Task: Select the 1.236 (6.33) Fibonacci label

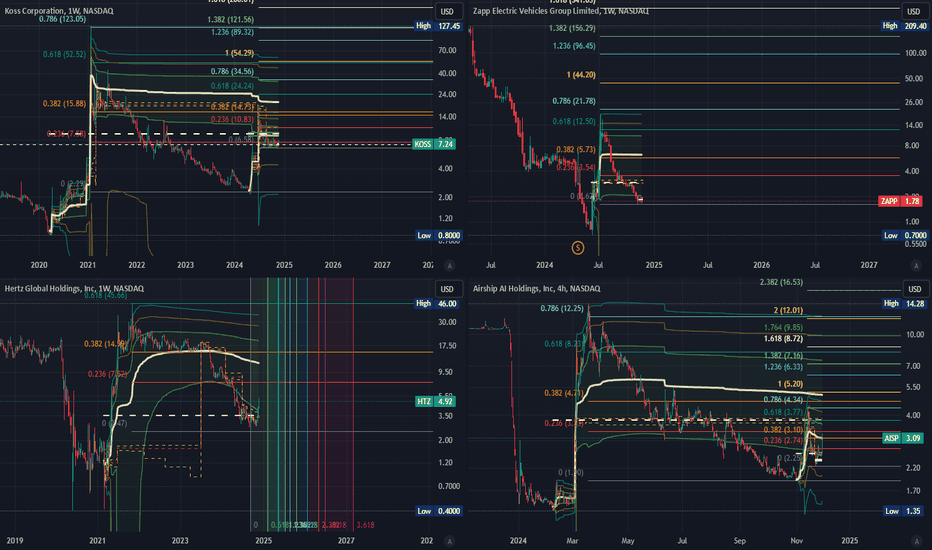Action: click(783, 367)
